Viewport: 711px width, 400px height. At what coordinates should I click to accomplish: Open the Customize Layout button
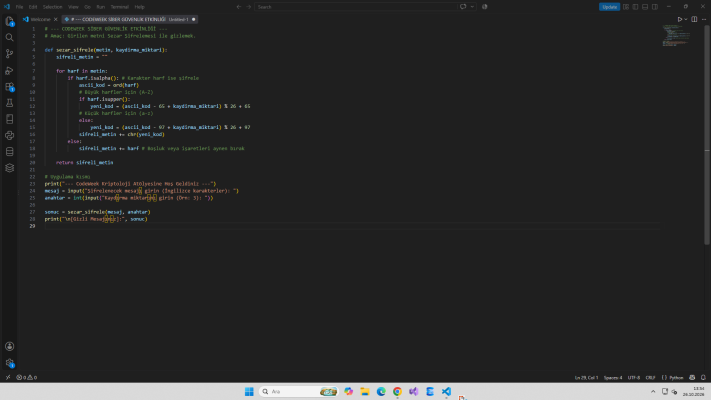(x=626, y=7)
